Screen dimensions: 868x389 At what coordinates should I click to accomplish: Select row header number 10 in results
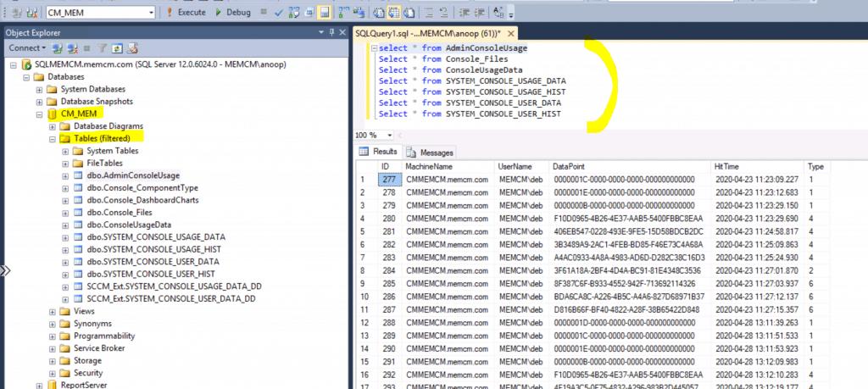[x=366, y=297]
